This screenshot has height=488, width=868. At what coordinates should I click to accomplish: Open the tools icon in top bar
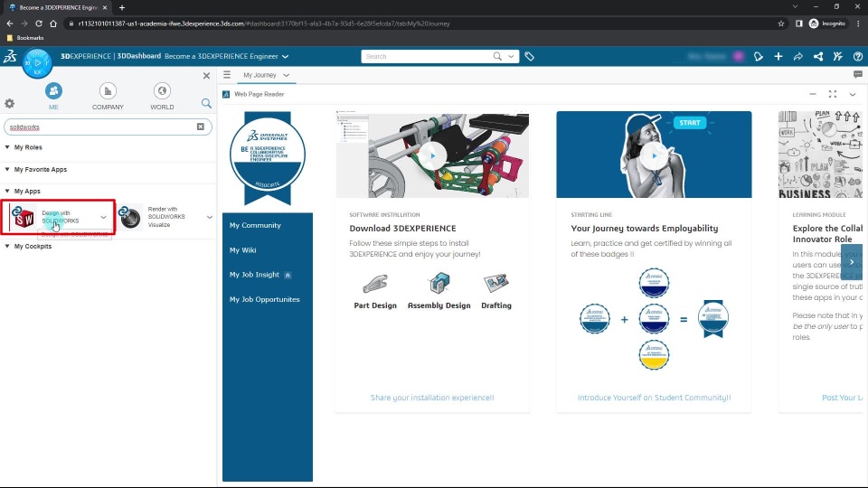[x=838, y=56]
